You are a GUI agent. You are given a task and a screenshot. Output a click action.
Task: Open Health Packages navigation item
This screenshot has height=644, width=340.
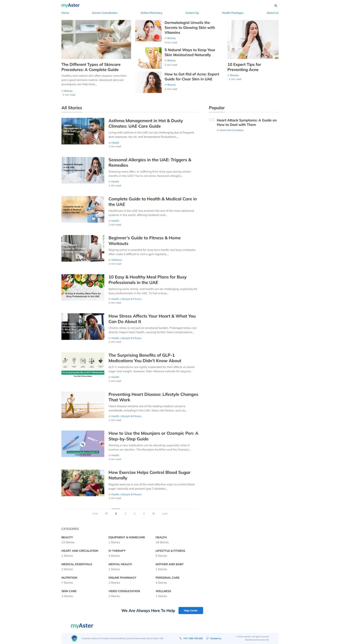[232, 13]
